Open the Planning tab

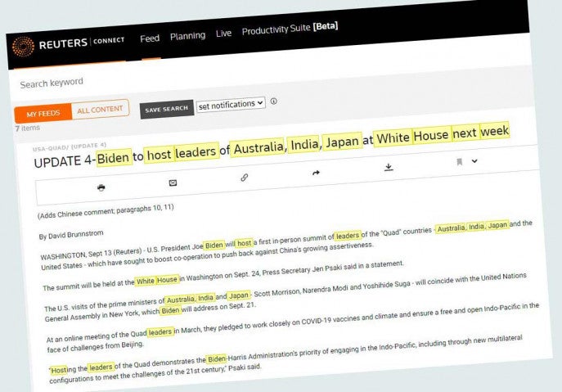[187, 36]
